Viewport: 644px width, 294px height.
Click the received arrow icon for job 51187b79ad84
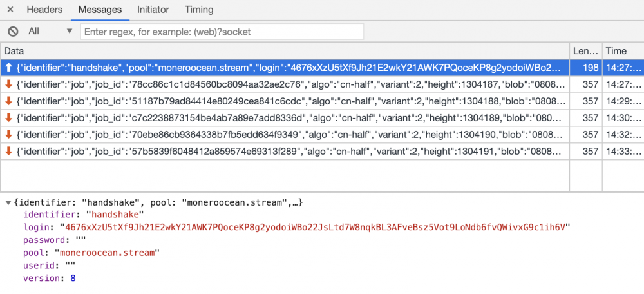tap(8, 101)
